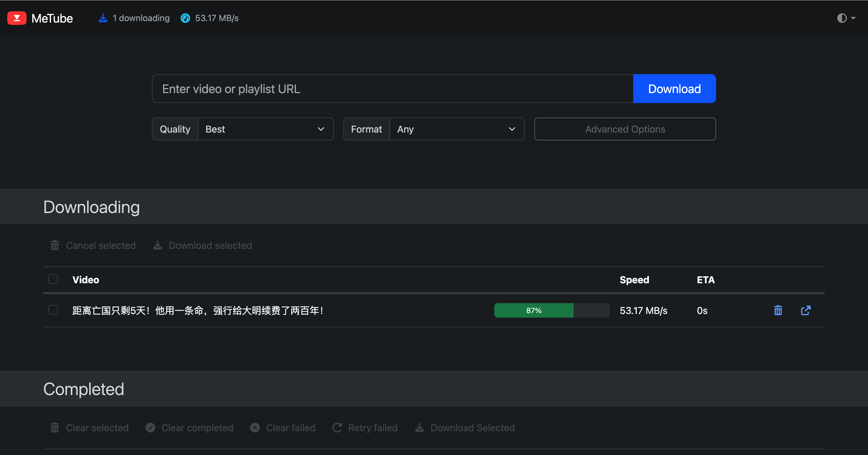Open the theme switcher dropdown
Screen dimensions: 868x455
tap(846, 18)
